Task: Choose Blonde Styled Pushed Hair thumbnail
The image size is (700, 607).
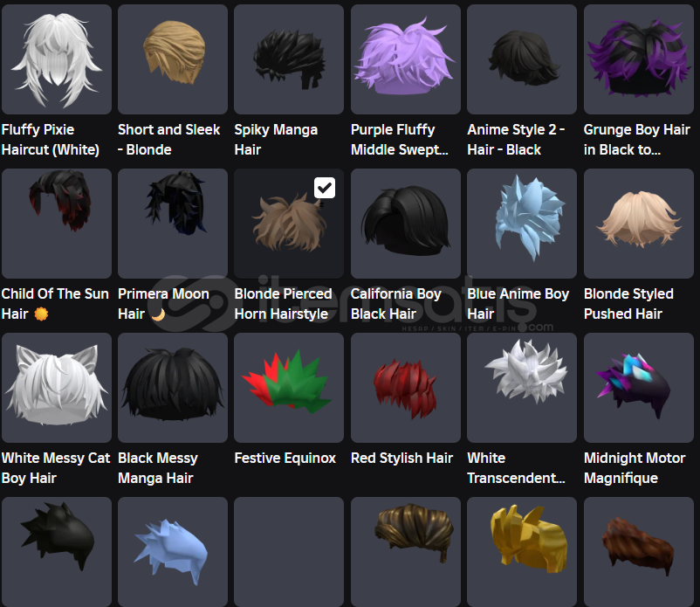Action: point(639,224)
